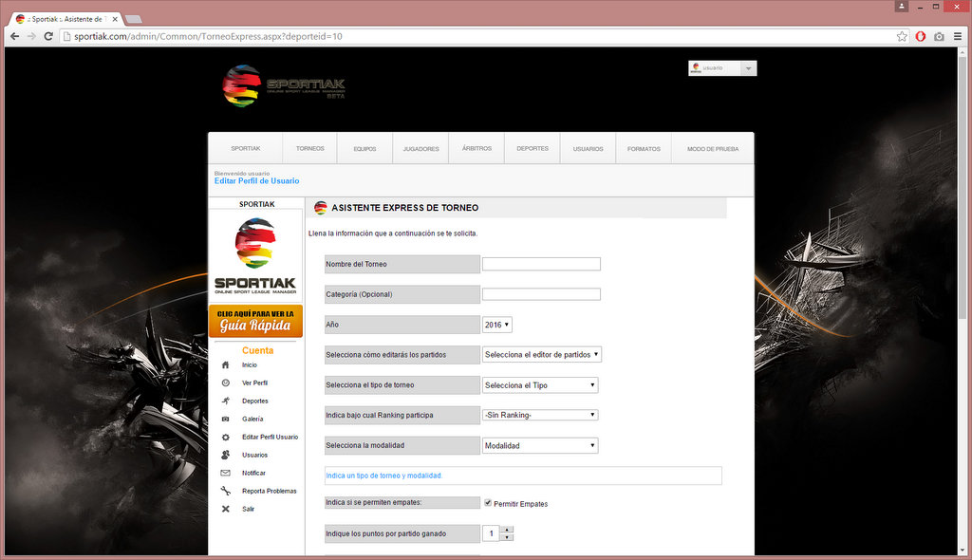The image size is (972, 560).
Task: Switch to the ÁRBITROS menu tab
Action: (477, 149)
